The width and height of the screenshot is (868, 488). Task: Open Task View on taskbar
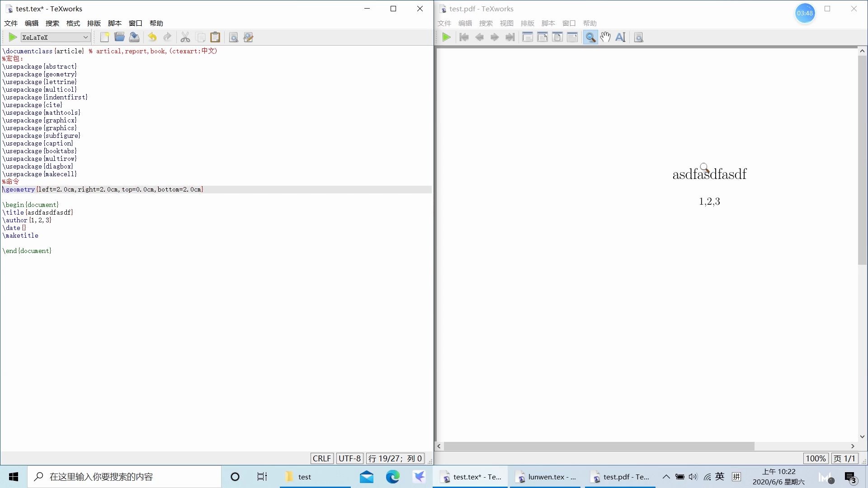click(262, 477)
